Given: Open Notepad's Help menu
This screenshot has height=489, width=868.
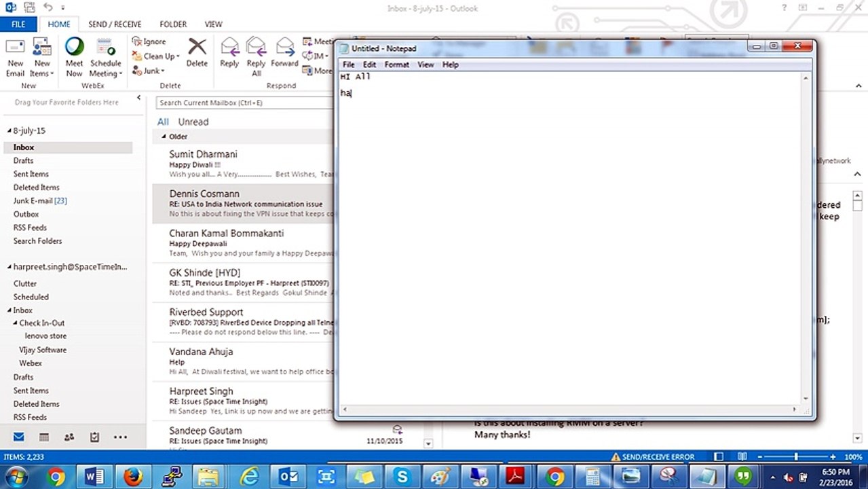Looking at the screenshot, I should pos(450,65).
